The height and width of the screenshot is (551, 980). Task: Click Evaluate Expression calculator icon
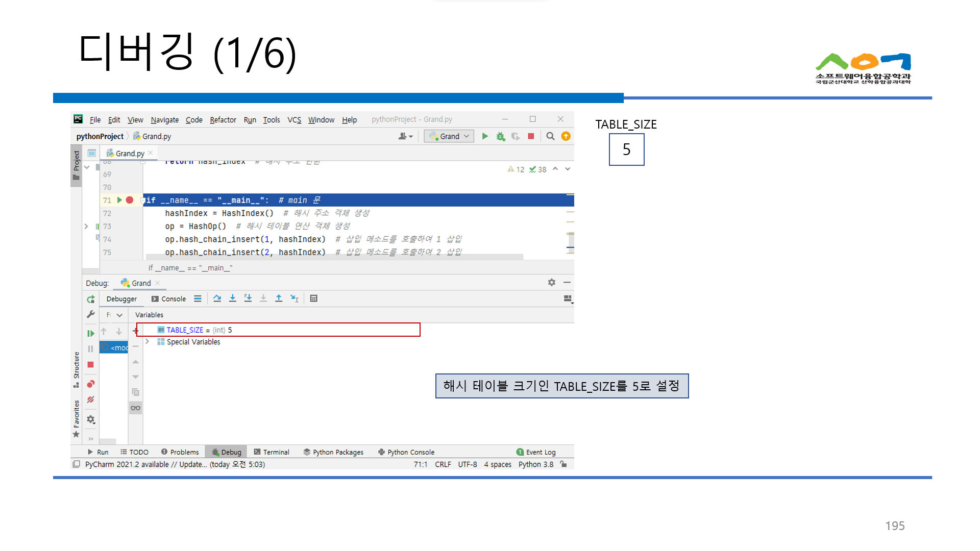(314, 298)
